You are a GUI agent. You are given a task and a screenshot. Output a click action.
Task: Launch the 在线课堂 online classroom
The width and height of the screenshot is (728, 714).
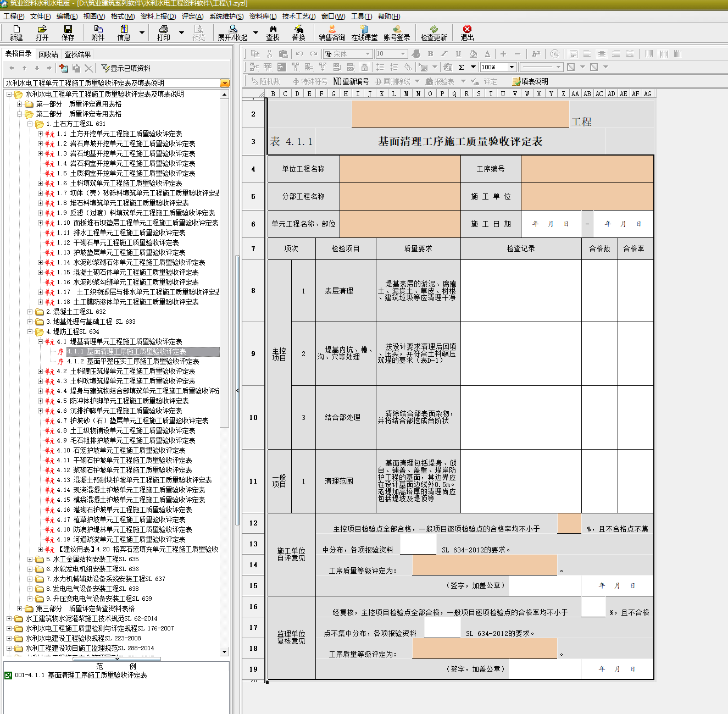(364, 33)
